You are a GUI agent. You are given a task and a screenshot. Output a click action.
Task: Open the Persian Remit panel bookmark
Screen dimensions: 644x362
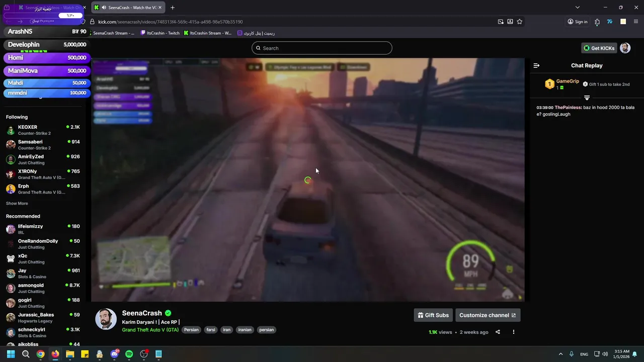[256, 33]
